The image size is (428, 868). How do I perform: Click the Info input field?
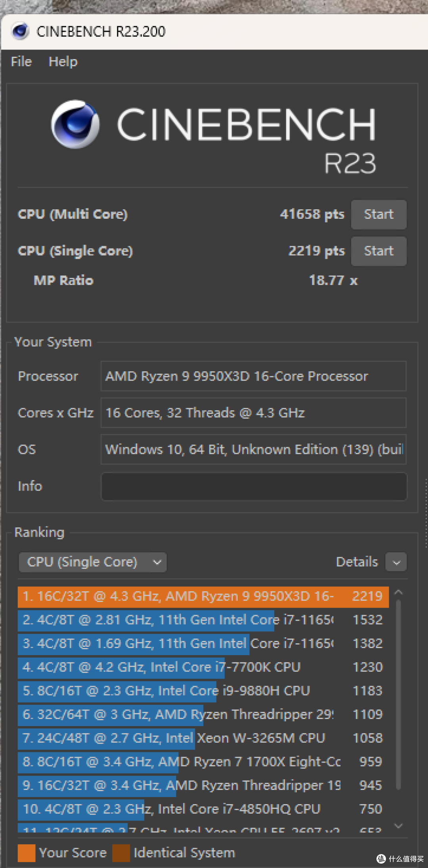[254, 486]
